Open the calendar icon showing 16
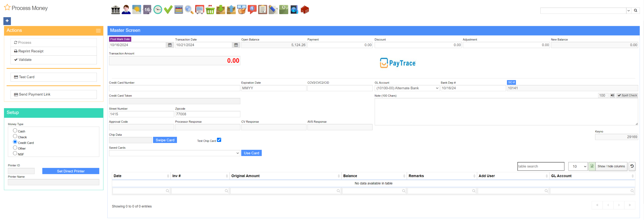 click(147, 10)
